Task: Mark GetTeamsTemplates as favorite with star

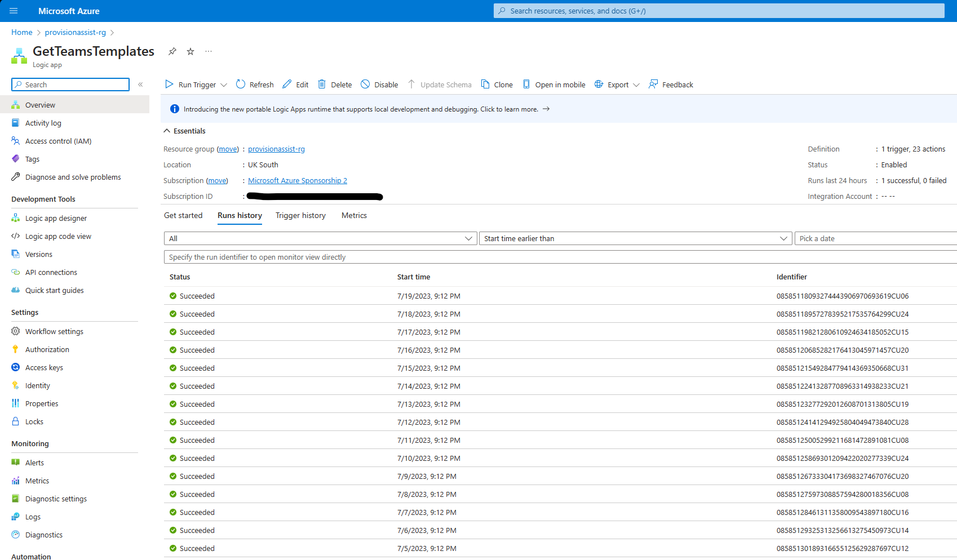Action: tap(190, 51)
